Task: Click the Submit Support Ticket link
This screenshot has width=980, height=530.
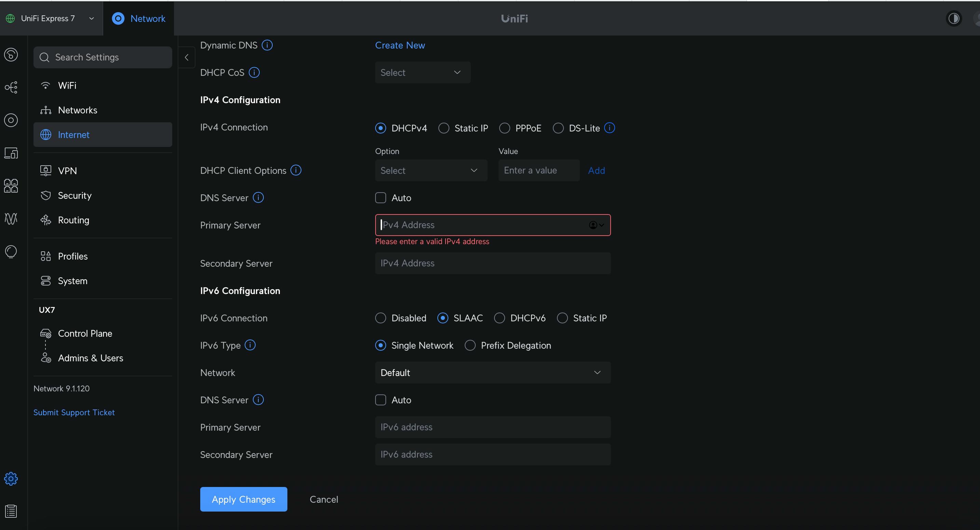Action: (x=74, y=412)
